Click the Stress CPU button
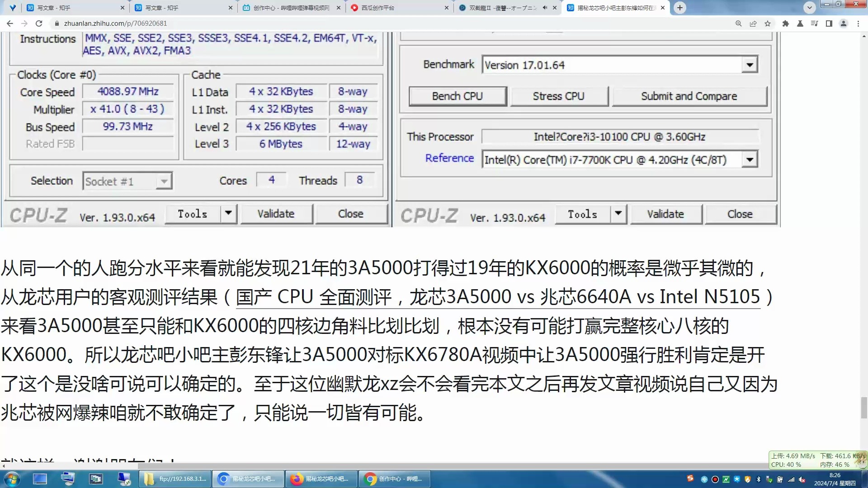 (559, 96)
